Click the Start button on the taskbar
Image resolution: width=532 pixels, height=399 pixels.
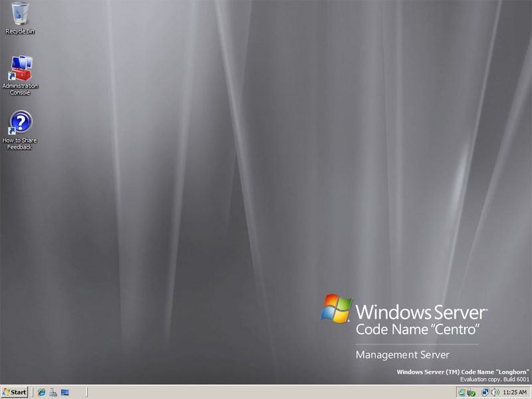15,392
